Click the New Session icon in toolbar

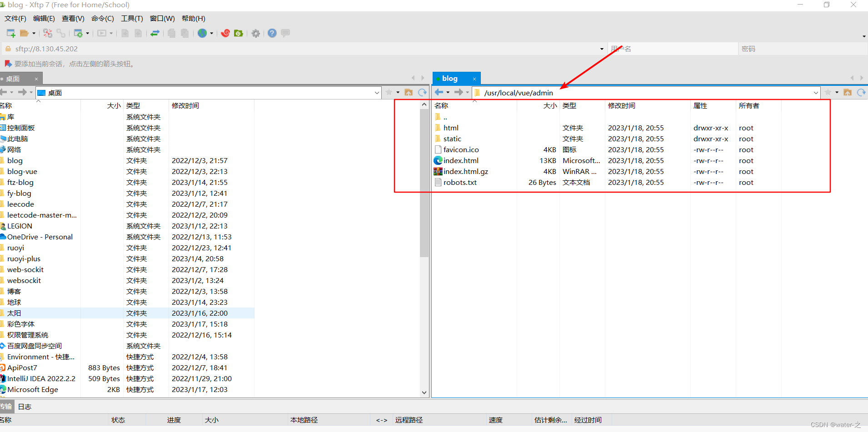point(11,33)
